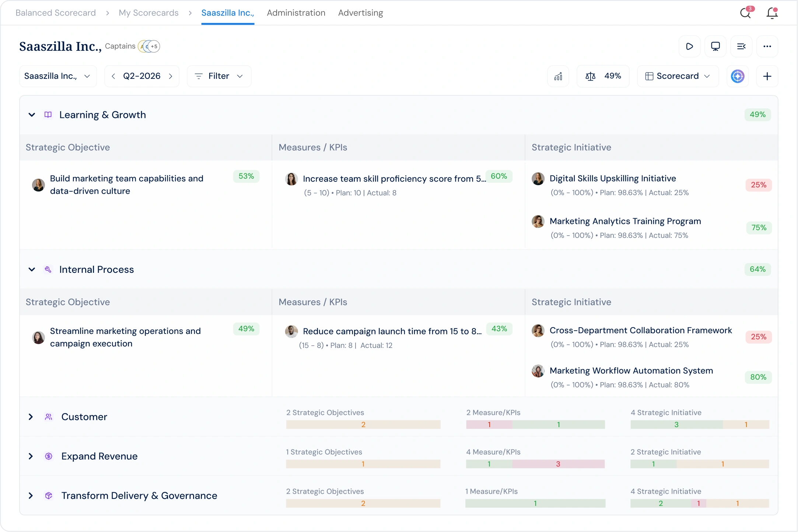Click the play presentation icon

tap(690, 46)
